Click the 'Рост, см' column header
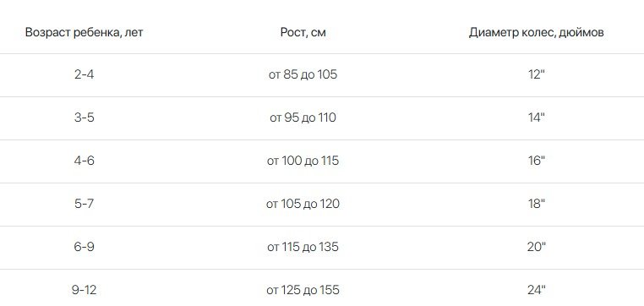The width and height of the screenshot is (644, 306). (x=303, y=32)
